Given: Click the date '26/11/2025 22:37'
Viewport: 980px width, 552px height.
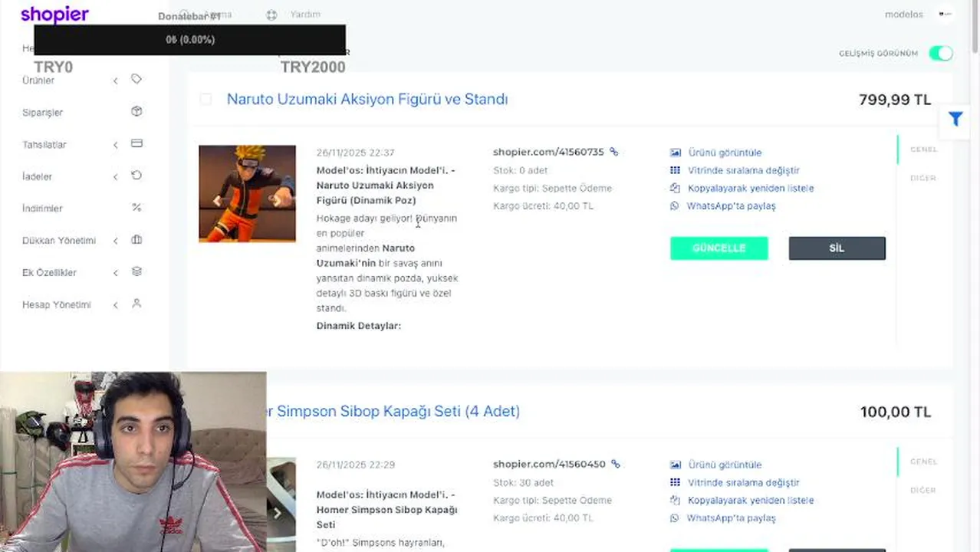Looking at the screenshot, I should coord(355,153).
